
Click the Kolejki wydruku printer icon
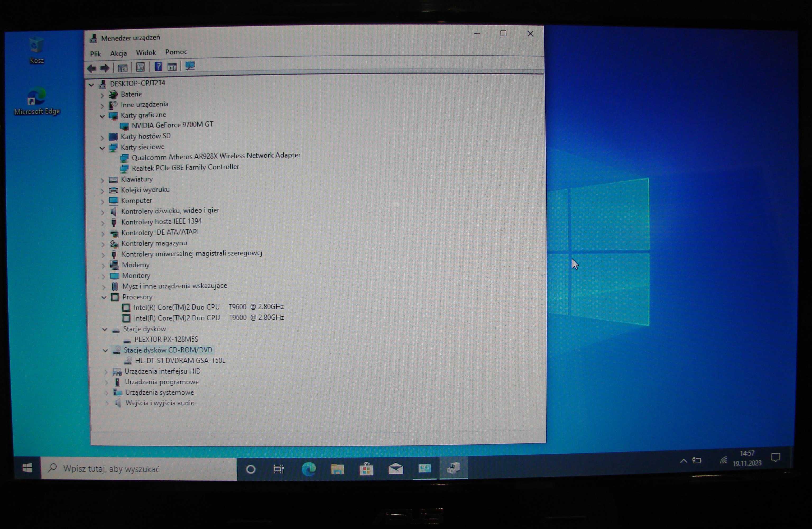tap(113, 190)
